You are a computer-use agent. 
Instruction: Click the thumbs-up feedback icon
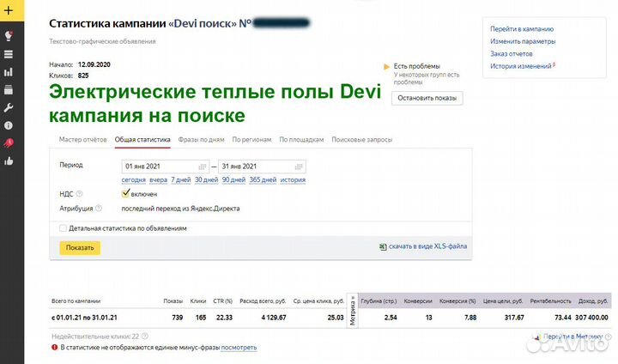point(9,161)
